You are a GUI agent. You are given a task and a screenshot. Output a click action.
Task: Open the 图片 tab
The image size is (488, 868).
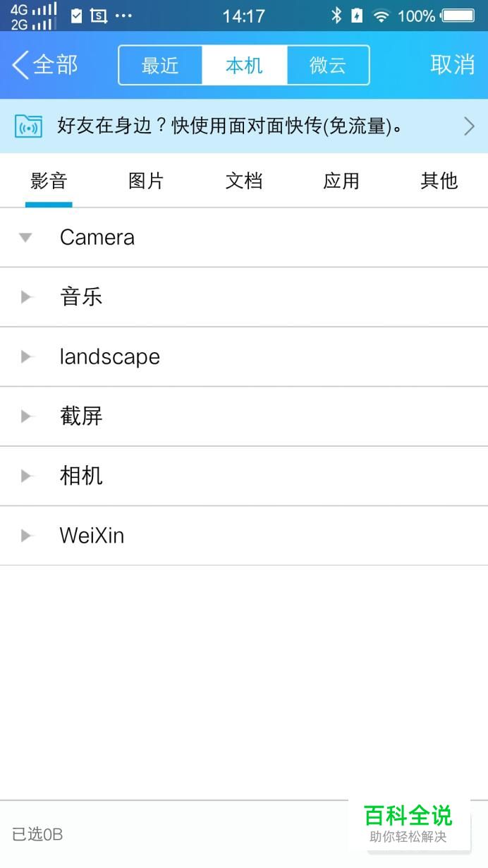tap(146, 181)
